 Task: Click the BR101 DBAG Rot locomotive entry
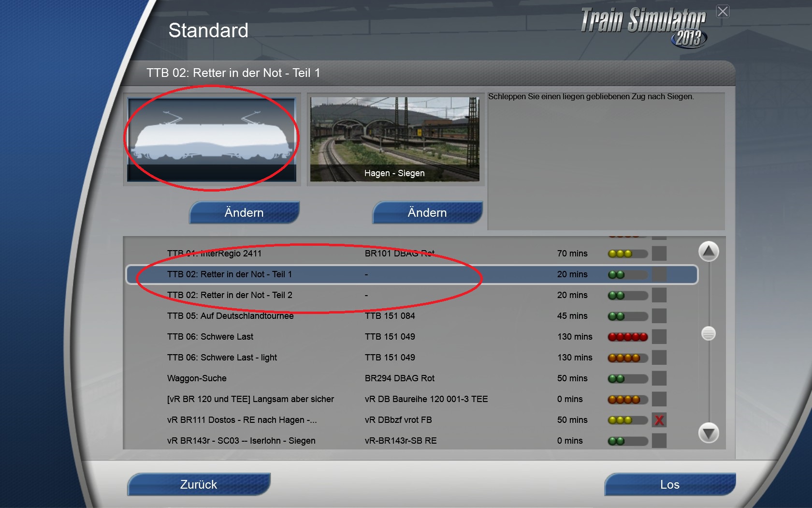(x=400, y=254)
